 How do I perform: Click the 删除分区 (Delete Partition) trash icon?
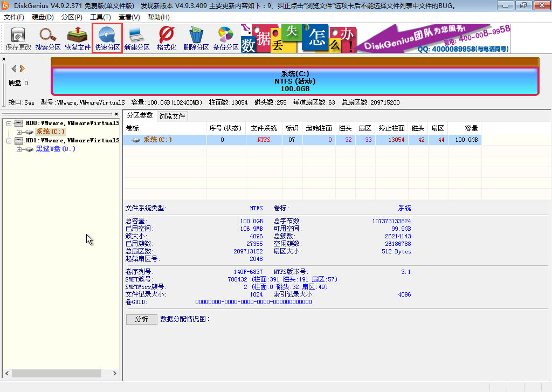click(196, 39)
